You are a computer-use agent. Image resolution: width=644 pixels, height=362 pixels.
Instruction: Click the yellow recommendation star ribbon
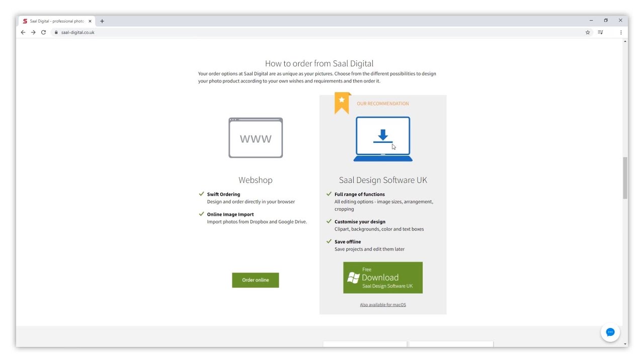(x=342, y=103)
